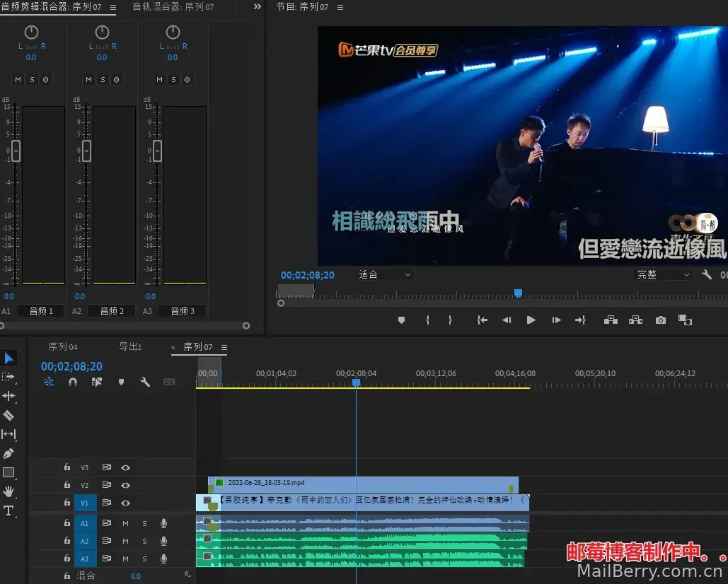Go to Out point
Viewport: 728px width, 584px height.
coord(580,320)
